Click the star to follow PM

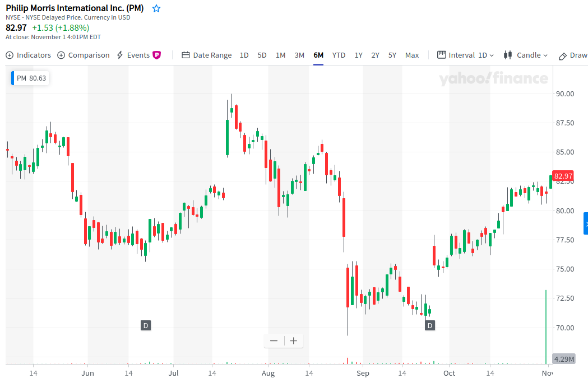coord(156,8)
